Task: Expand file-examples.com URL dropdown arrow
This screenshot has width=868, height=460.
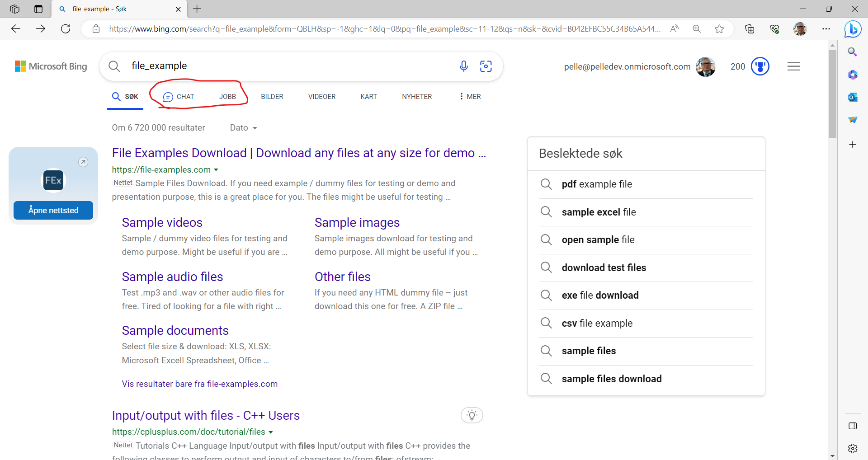Action: 216,170
